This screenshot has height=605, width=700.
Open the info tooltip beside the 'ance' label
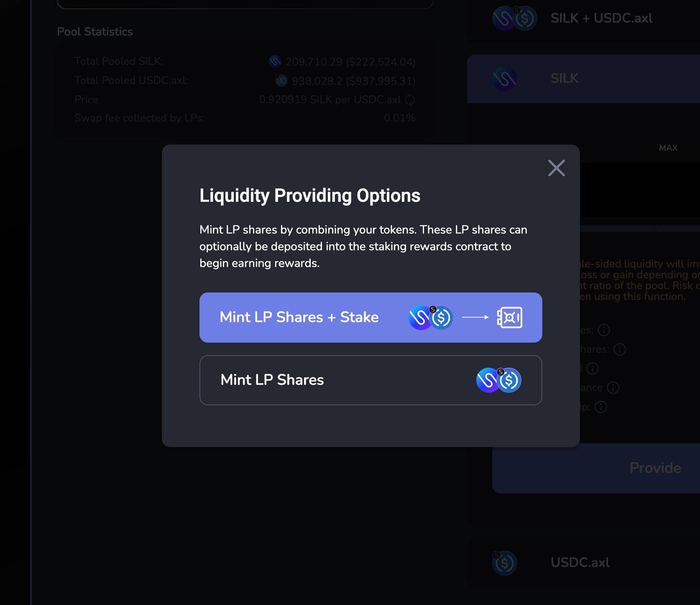click(613, 388)
